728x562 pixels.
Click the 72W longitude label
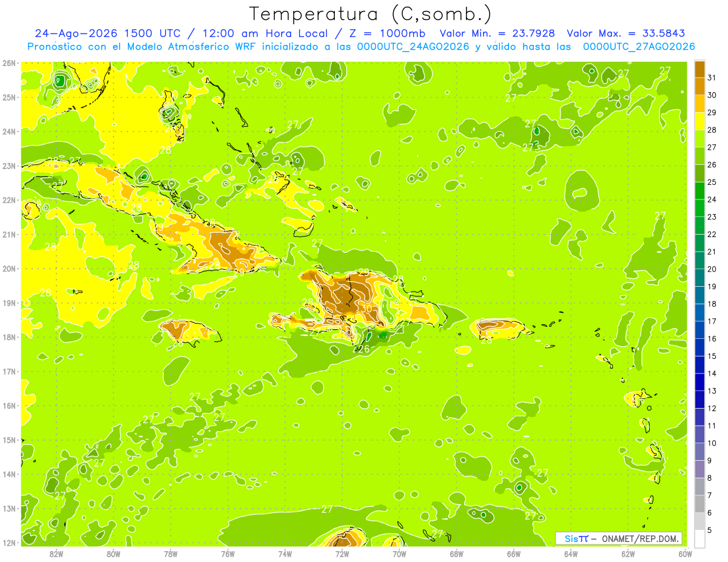pyautogui.click(x=342, y=554)
